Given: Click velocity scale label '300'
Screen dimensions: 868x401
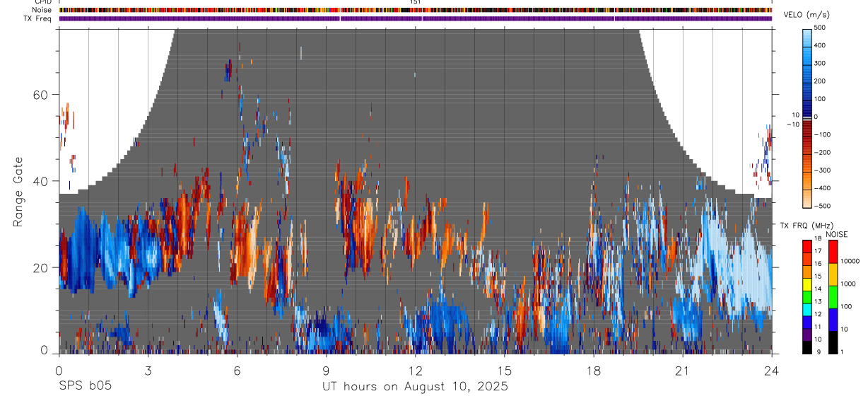Looking at the screenshot, I should [x=820, y=63].
